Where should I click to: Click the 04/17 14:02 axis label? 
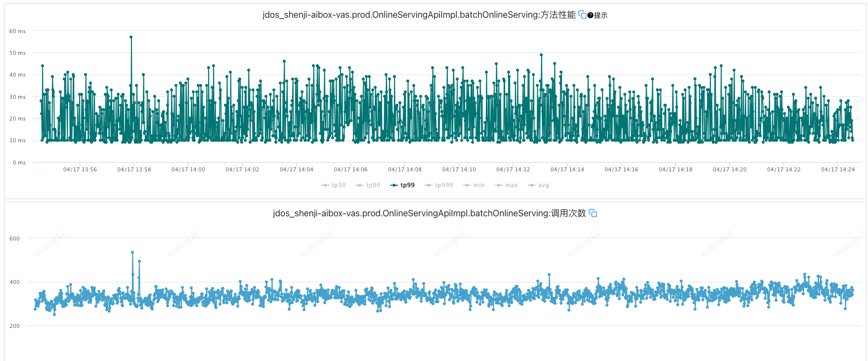coord(243,169)
